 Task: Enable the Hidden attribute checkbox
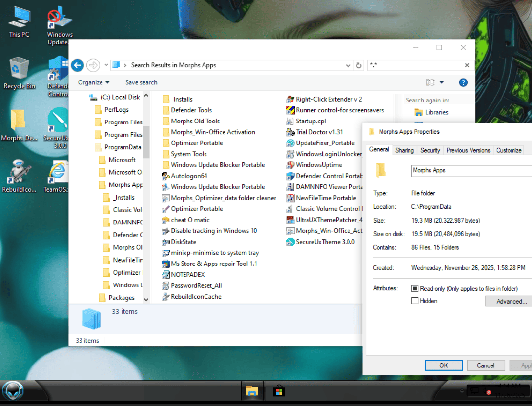[415, 301]
